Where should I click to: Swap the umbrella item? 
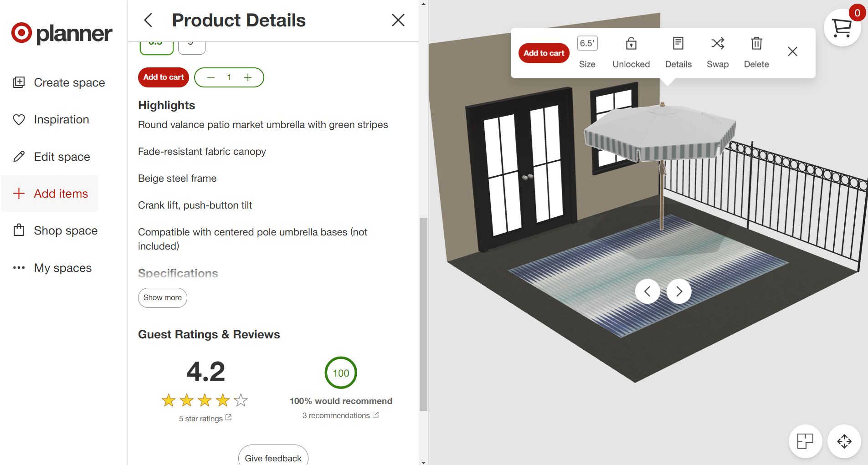(x=718, y=52)
